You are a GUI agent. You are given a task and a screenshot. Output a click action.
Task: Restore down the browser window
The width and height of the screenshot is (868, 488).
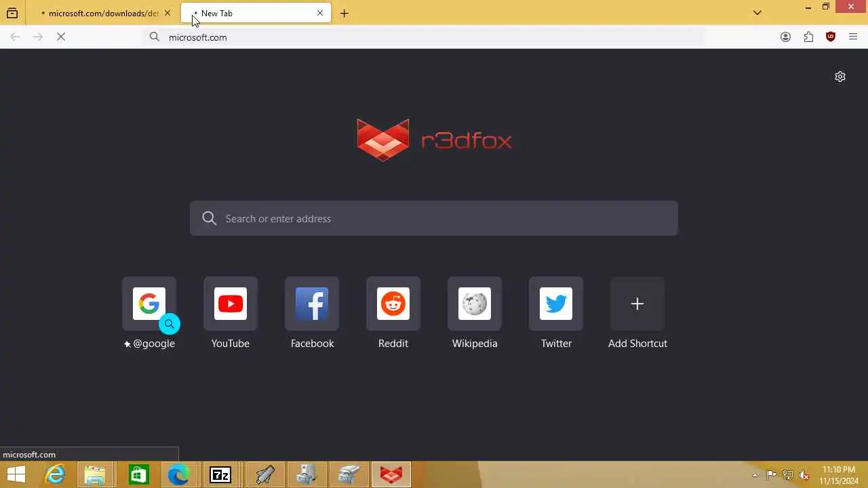[x=825, y=7]
